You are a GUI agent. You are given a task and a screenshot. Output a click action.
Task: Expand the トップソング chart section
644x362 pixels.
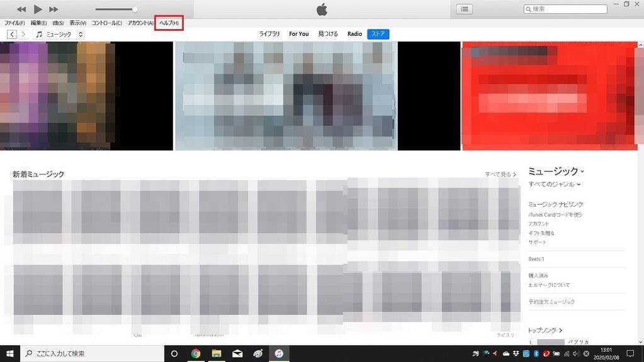coord(545,331)
